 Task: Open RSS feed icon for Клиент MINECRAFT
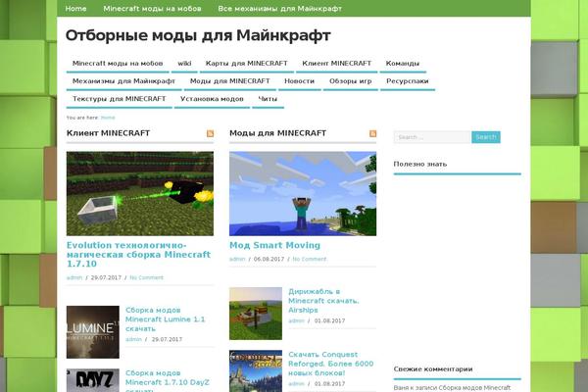tap(210, 133)
